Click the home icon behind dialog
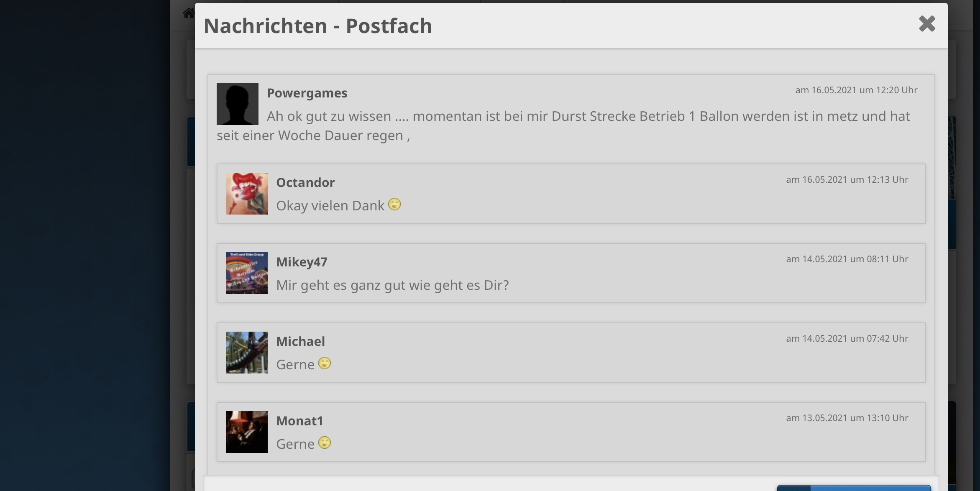Viewport: 980px width, 491px height. point(189,13)
